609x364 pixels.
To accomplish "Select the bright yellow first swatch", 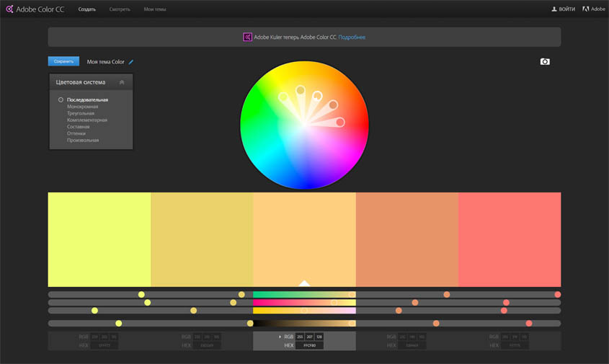I will 99,240.
